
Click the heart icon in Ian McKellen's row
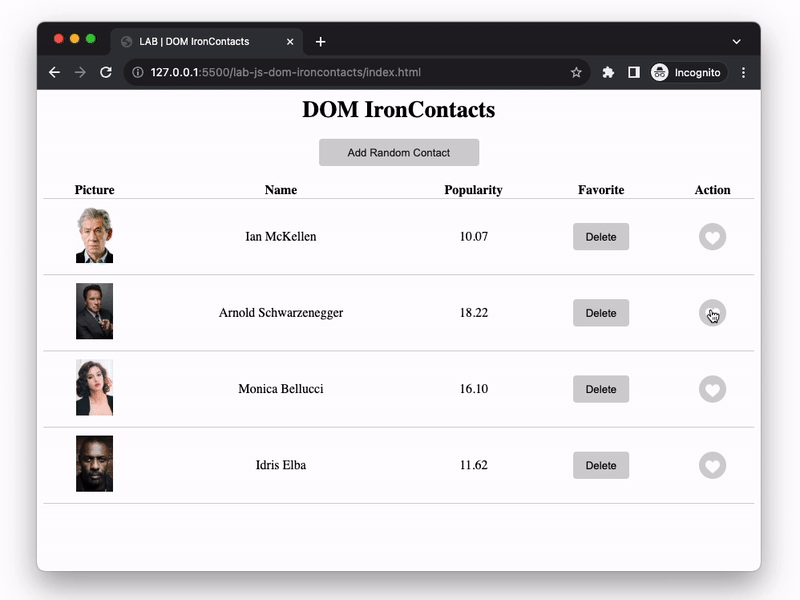pyautogui.click(x=712, y=237)
